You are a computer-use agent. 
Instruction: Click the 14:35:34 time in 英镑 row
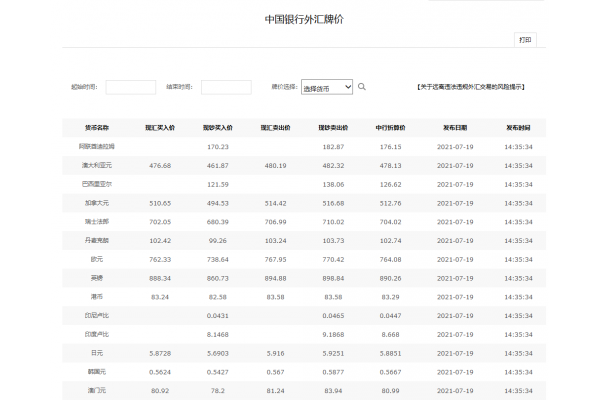(518, 278)
